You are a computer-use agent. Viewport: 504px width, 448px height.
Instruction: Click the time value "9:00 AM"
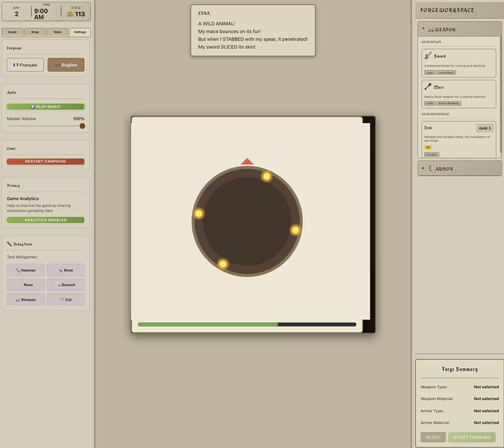(x=41, y=14)
